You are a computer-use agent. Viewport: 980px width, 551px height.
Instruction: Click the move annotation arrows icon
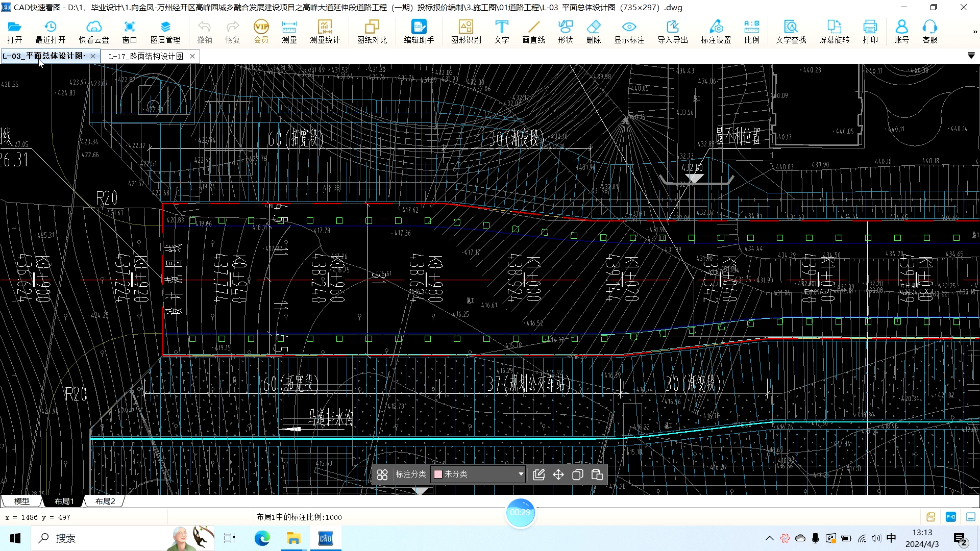558,474
